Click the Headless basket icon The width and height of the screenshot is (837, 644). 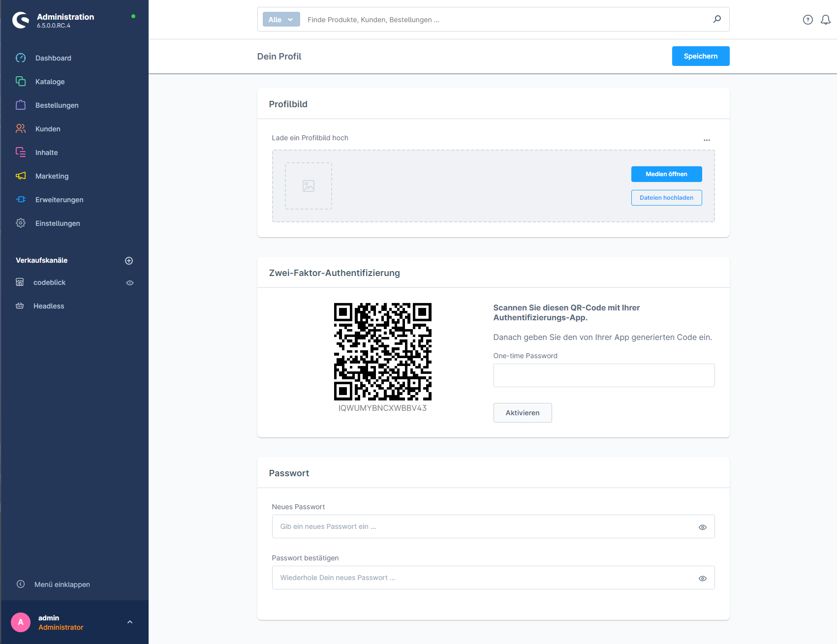[20, 306]
